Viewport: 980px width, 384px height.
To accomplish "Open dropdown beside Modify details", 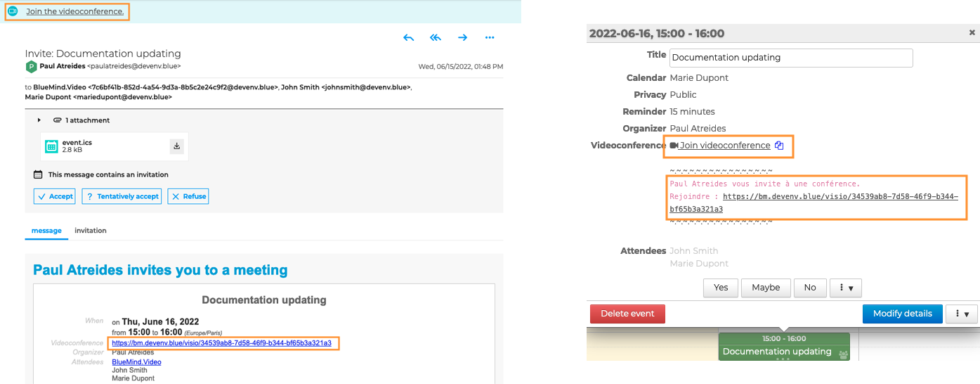I will tap(962, 314).
